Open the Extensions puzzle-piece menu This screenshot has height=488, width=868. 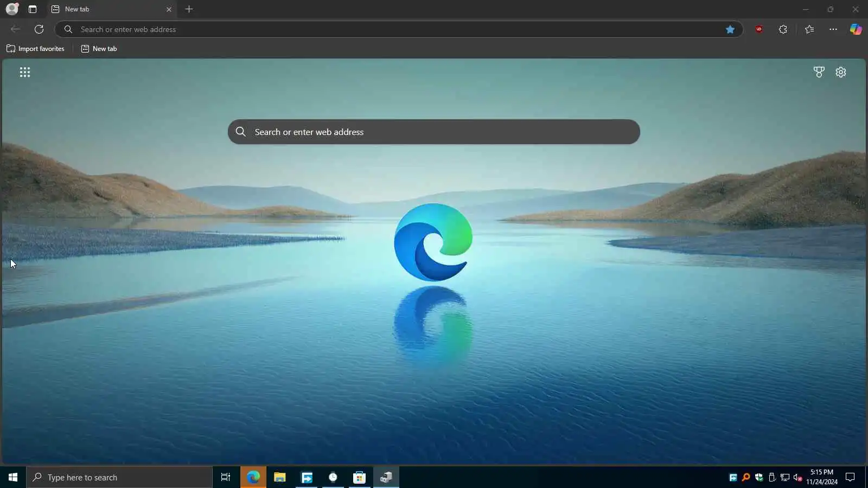pyautogui.click(x=783, y=29)
